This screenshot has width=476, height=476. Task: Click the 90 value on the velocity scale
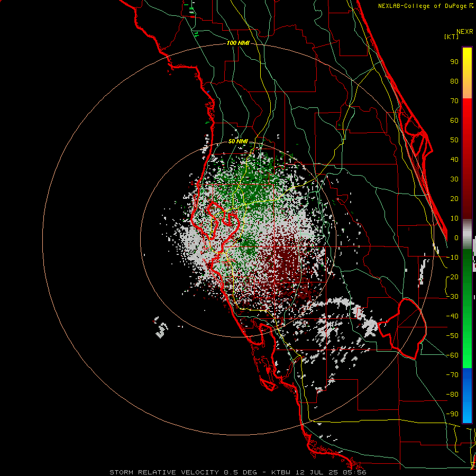tap(454, 62)
